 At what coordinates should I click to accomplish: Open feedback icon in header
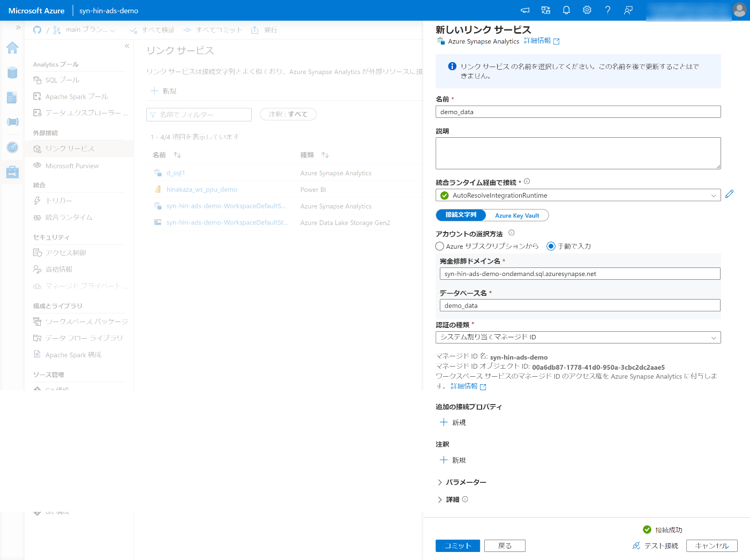[628, 10]
